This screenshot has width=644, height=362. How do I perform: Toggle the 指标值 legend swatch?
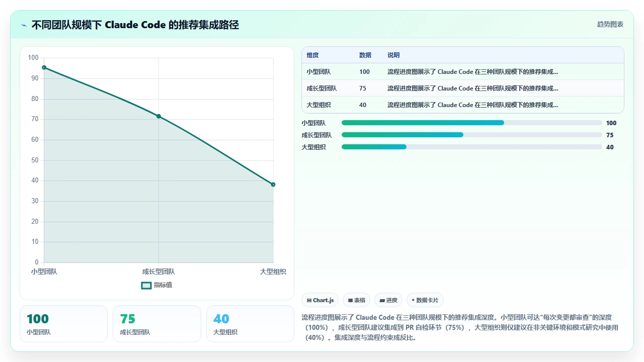[x=146, y=286]
